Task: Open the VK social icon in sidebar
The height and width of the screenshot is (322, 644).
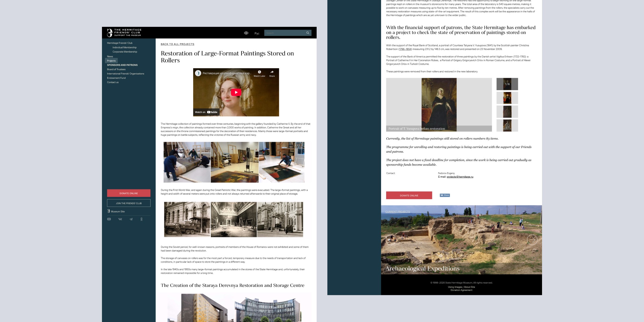Action: pyautogui.click(x=120, y=219)
